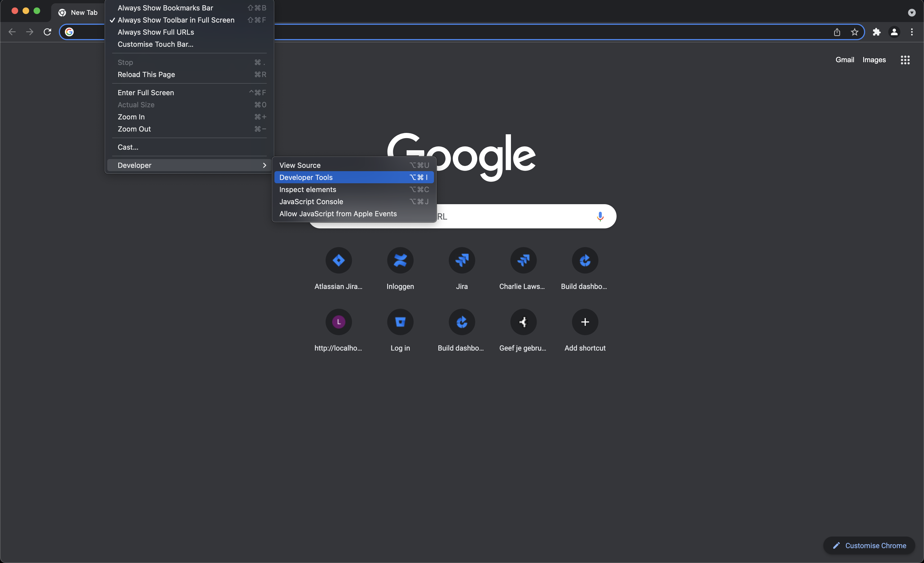Open Developer Tools from the submenu

(x=354, y=177)
